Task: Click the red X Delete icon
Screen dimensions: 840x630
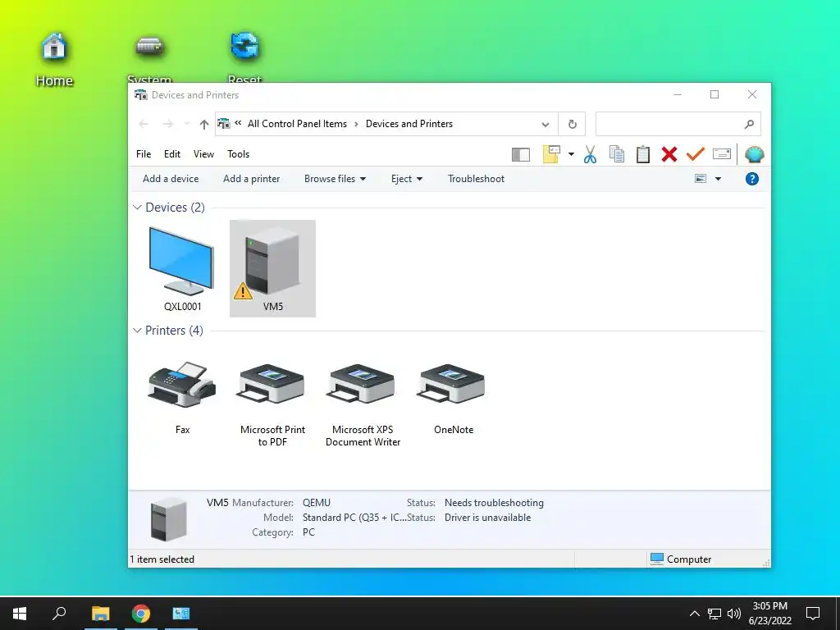Action: point(669,154)
